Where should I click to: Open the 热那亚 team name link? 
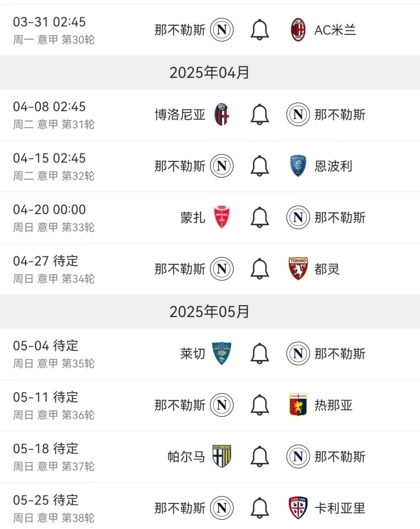pos(333,405)
